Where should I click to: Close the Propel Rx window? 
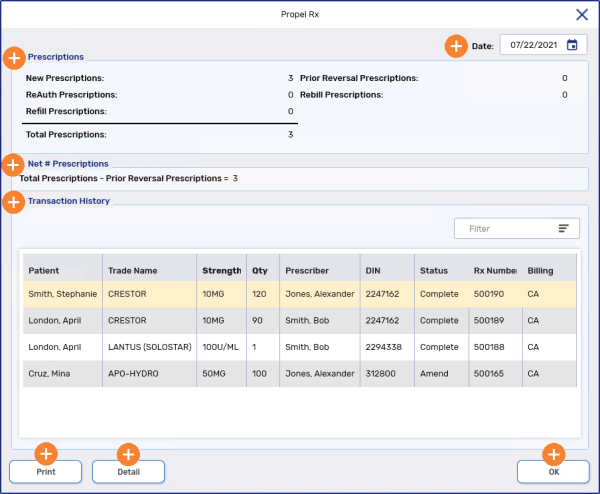click(x=582, y=14)
